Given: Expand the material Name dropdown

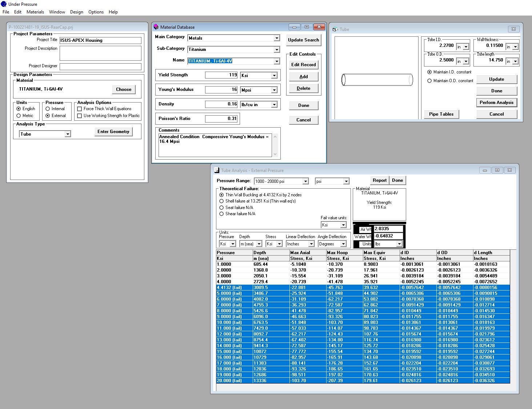Looking at the screenshot, I should coord(277,61).
